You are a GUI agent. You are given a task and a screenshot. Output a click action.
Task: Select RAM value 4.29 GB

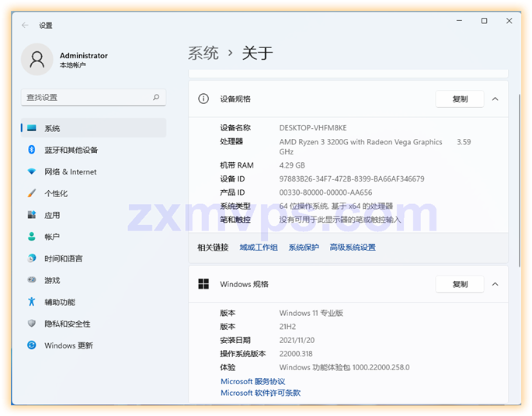coord(292,165)
